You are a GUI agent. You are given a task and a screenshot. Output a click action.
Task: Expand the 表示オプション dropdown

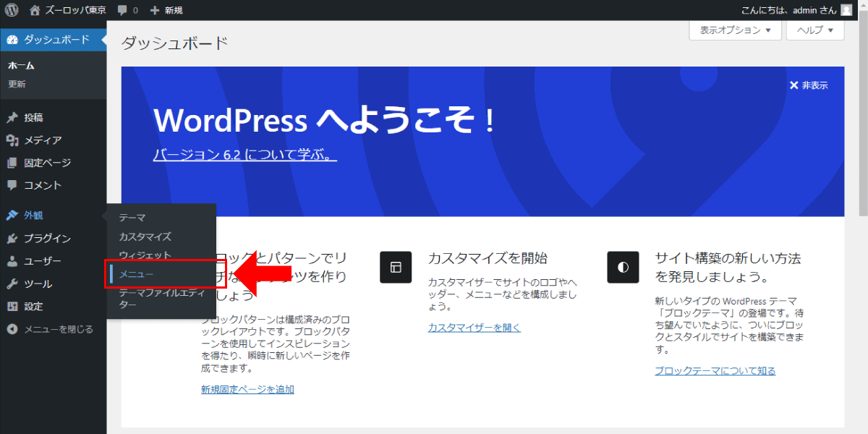coord(736,30)
